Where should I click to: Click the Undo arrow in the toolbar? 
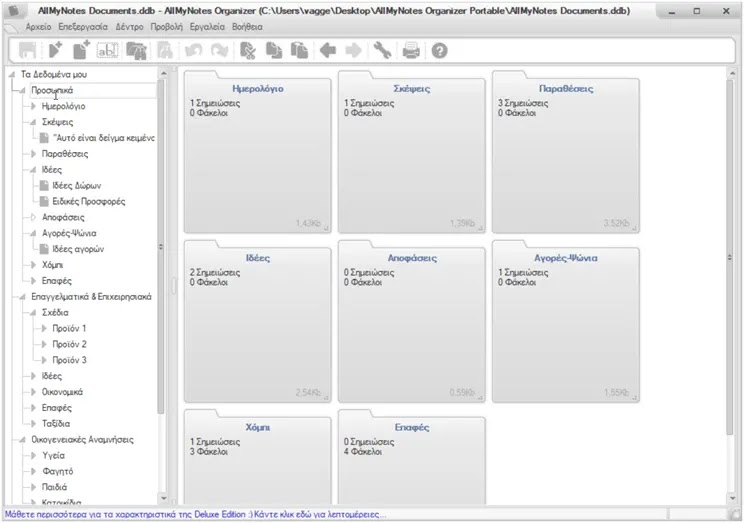tap(194, 50)
